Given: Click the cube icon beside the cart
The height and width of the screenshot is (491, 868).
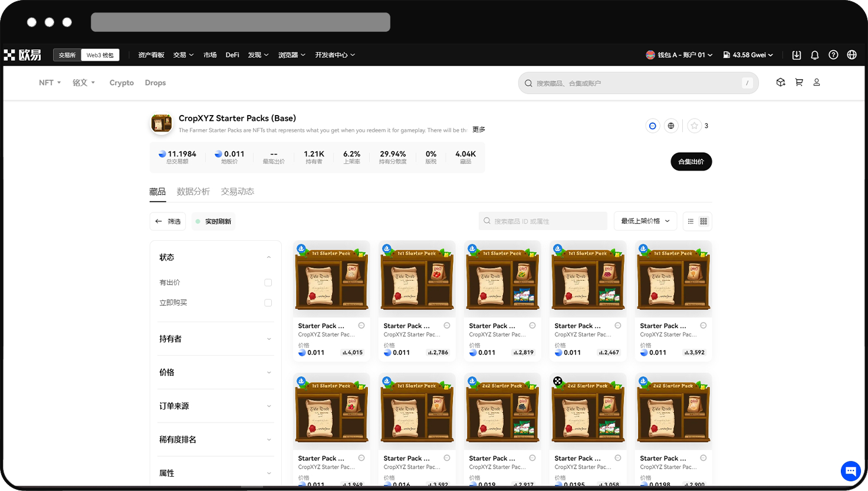Looking at the screenshot, I should coord(781,83).
